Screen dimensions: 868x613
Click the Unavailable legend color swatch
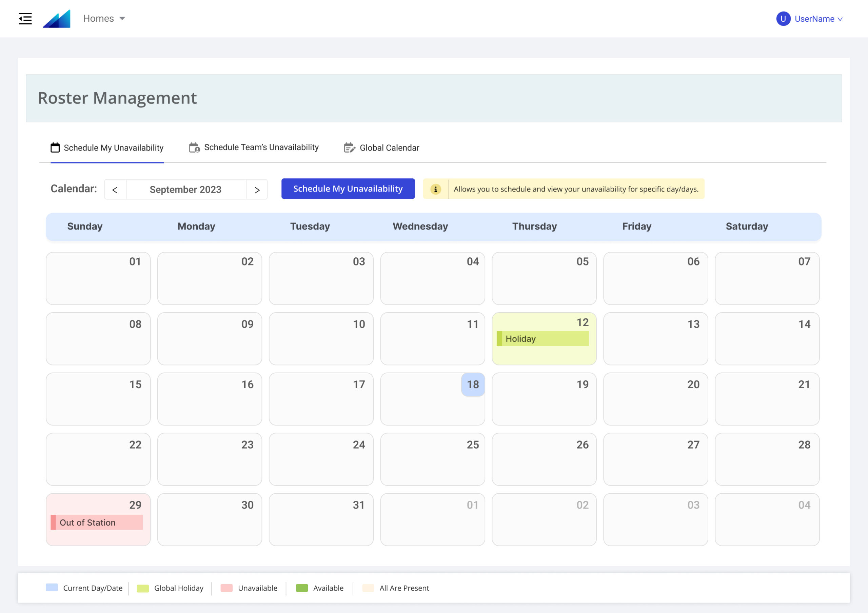[226, 588]
